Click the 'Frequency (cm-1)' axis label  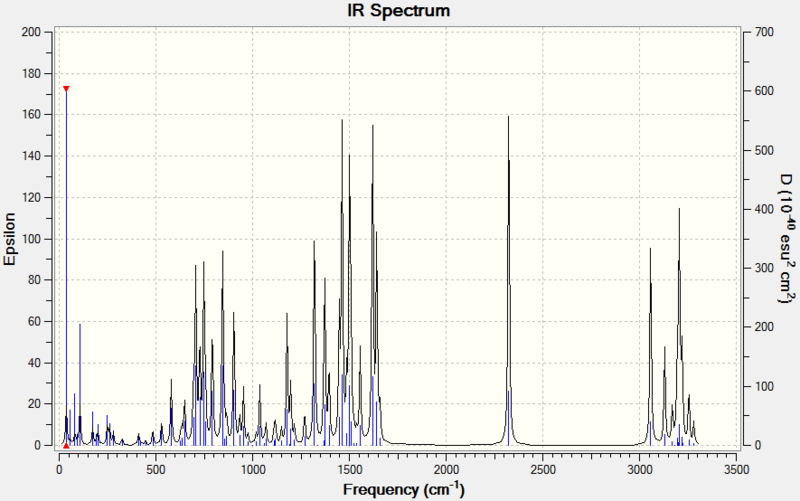point(404,489)
